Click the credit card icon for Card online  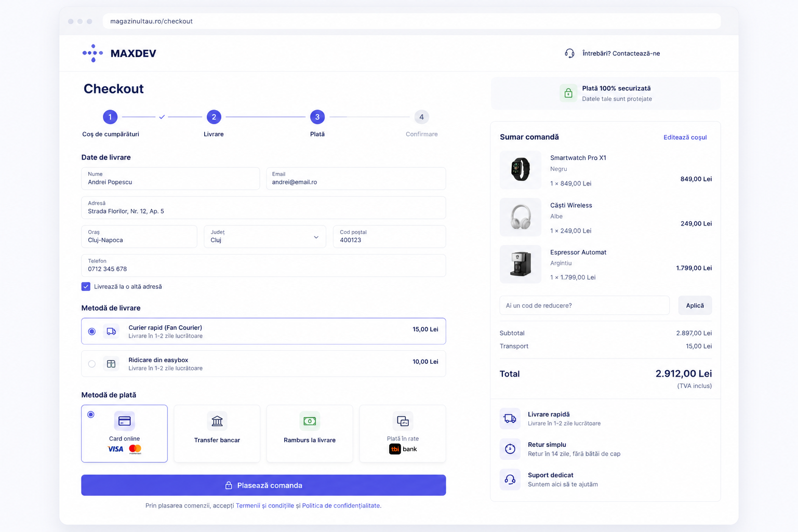[124, 421]
